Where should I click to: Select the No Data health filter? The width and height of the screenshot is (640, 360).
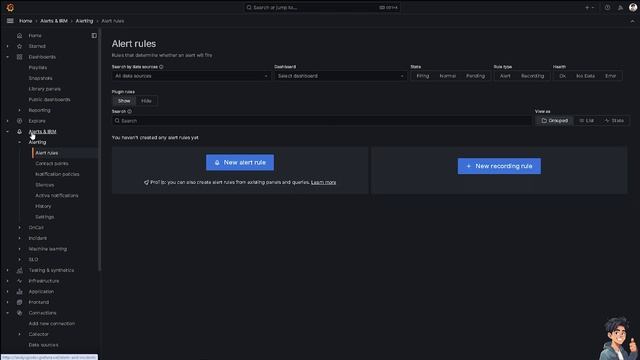[585, 76]
